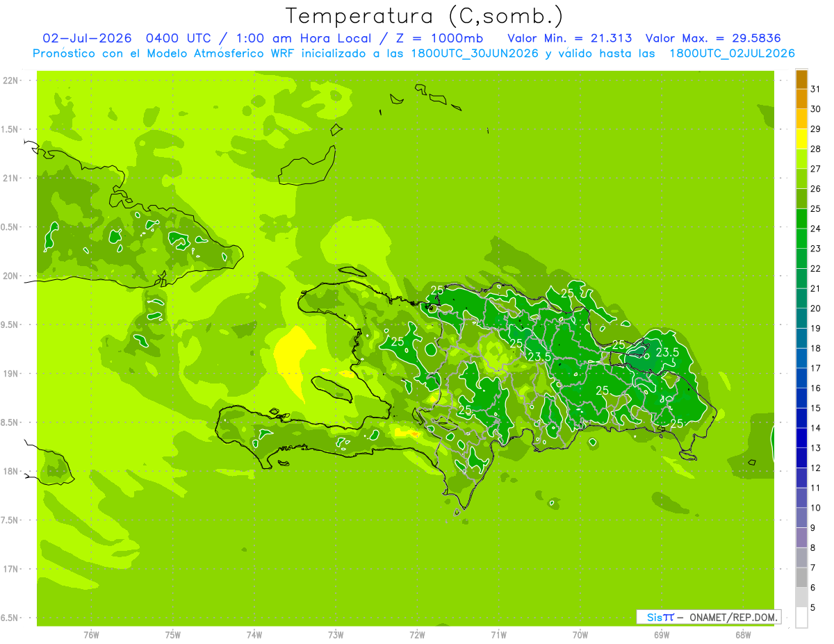The image size is (834, 644).
Task: Click legend value '5' at the scale bottom
Action: click(814, 608)
